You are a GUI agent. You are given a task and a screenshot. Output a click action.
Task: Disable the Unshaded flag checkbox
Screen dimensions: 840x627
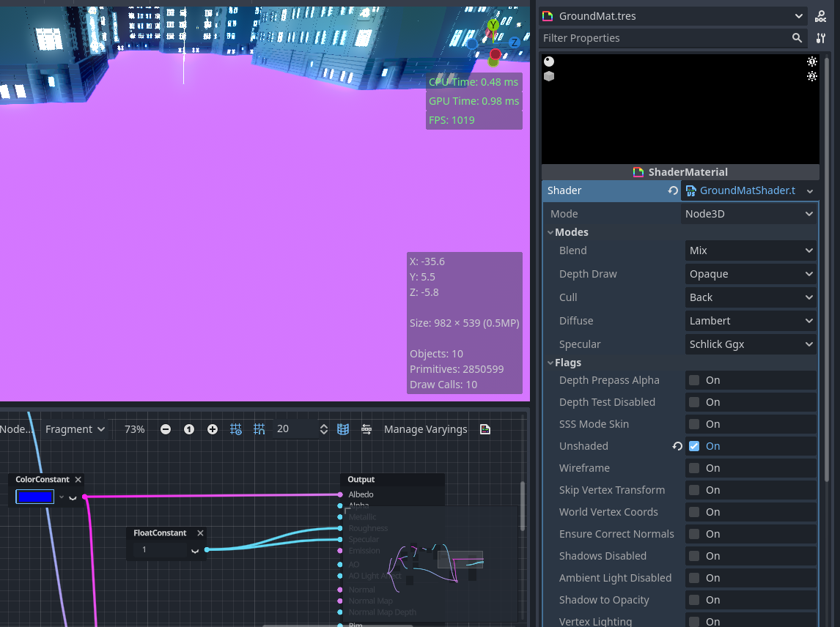(693, 446)
